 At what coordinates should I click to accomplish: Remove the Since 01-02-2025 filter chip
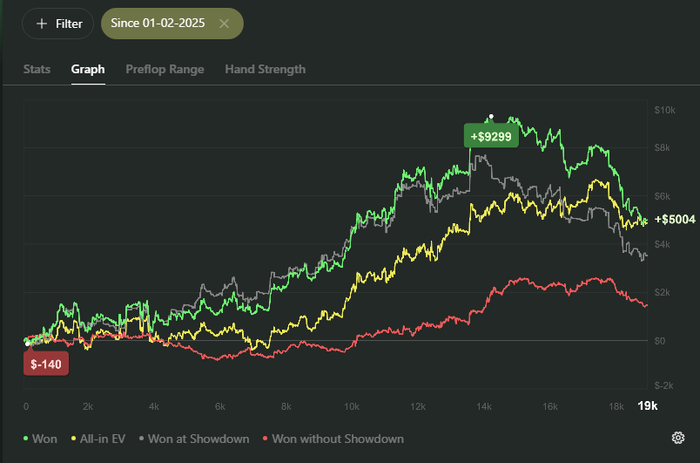[224, 23]
